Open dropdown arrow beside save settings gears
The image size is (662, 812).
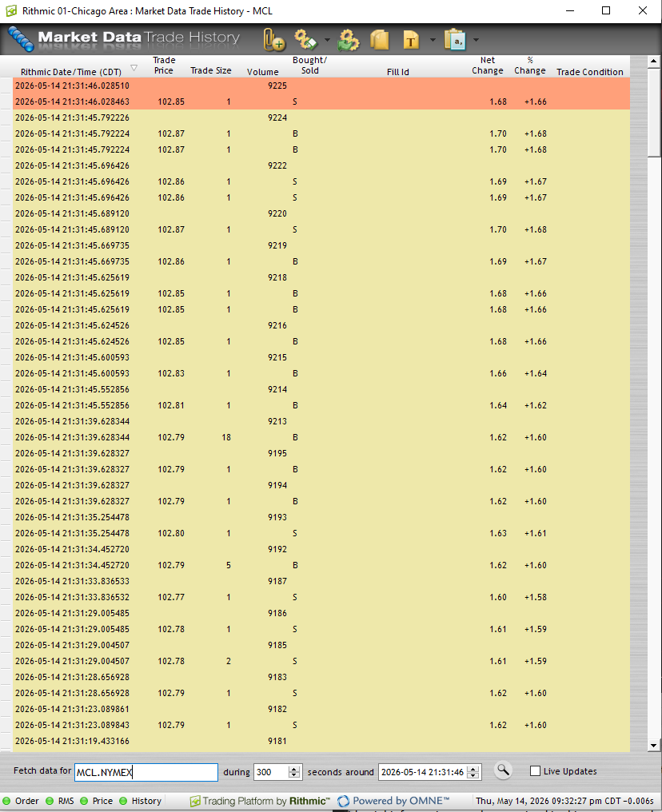pyautogui.click(x=327, y=40)
